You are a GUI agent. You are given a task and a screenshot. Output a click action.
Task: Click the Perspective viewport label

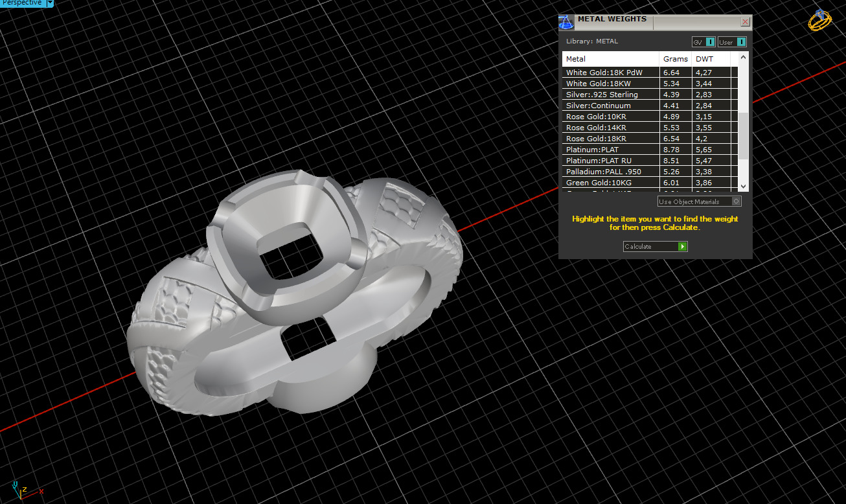[22, 3]
